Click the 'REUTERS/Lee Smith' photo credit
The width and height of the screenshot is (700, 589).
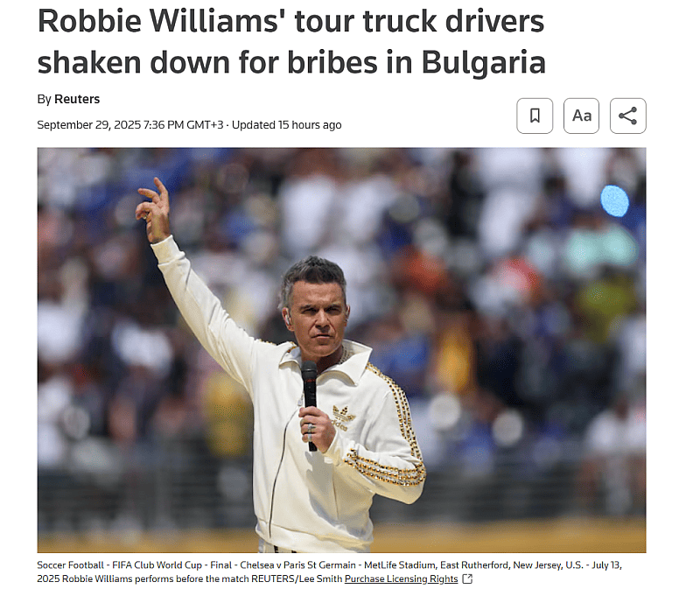click(297, 578)
